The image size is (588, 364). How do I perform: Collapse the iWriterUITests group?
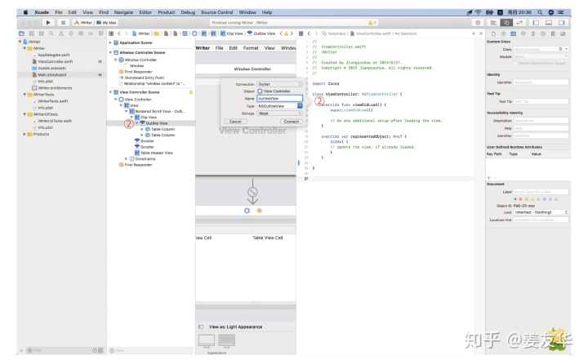(24, 114)
